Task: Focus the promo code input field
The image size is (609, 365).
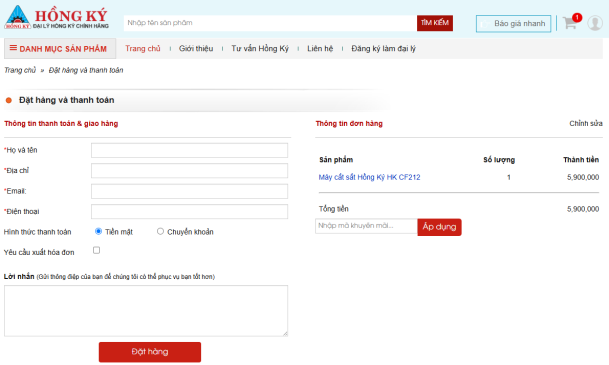Action: tap(366, 226)
